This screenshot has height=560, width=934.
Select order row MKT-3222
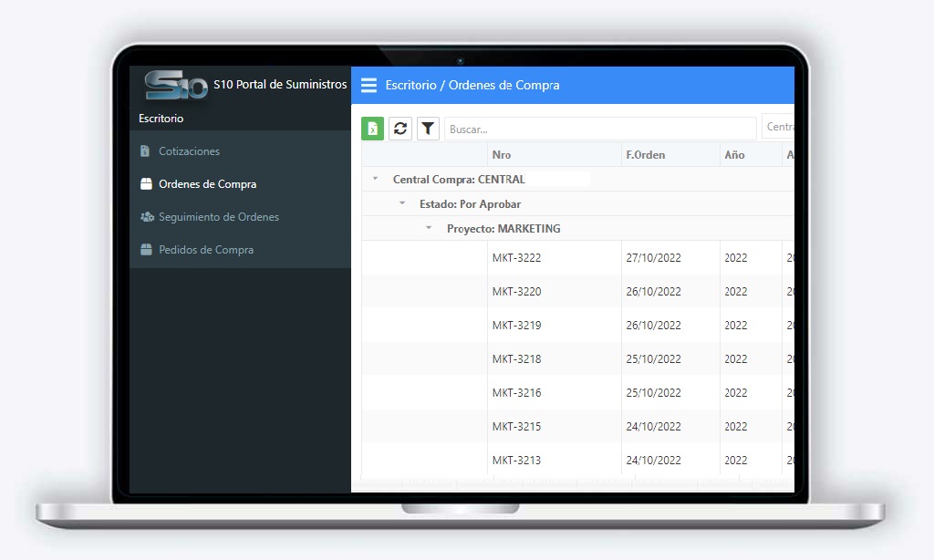(577, 258)
